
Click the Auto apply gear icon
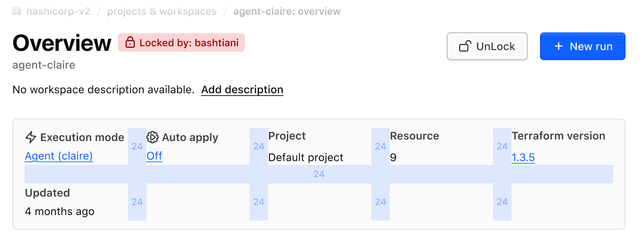pyautogui.click(x=153, y=137)
